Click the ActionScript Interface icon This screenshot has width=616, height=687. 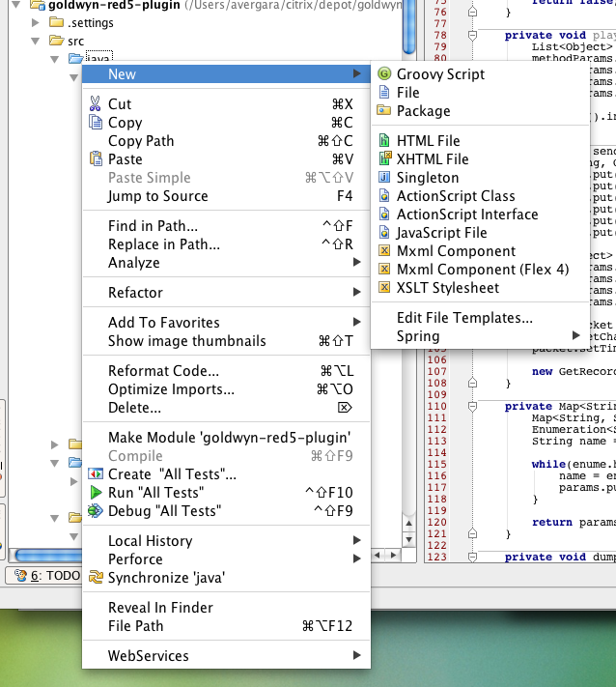coord(384,214)
